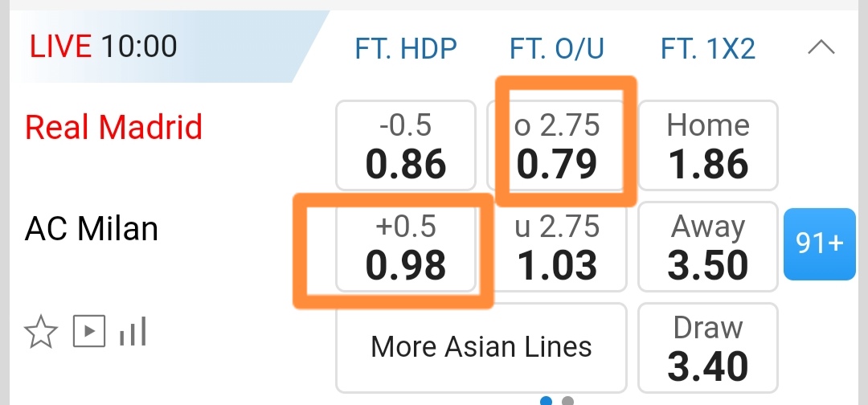The height and width of the screenshot is (405, 868).
Task: Collapse the match odds with the chevron
Action: coord(821,48)
